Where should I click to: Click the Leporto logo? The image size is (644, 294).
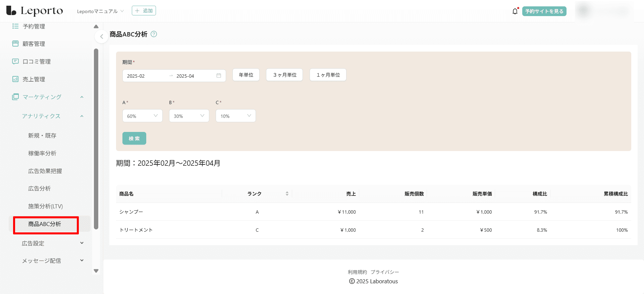pos(35,11)
